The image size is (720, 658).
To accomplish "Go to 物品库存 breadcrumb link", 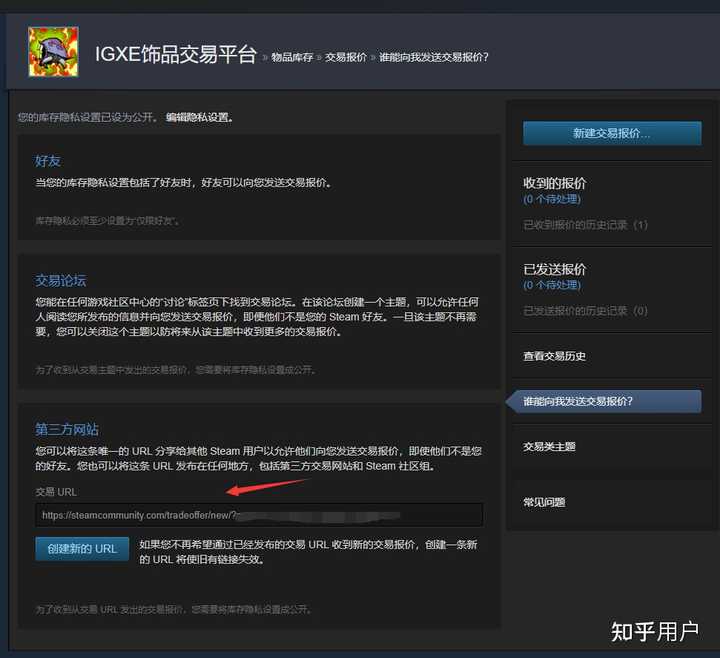I will [292, 57].
